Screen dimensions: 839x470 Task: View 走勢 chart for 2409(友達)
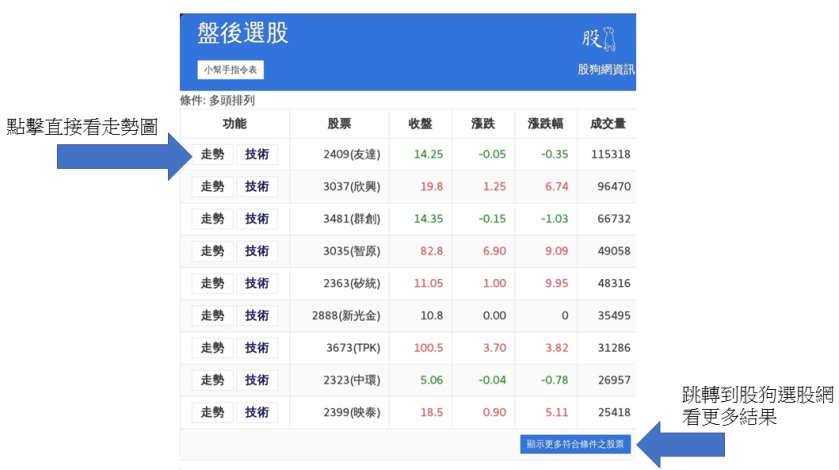coord(212,154)
